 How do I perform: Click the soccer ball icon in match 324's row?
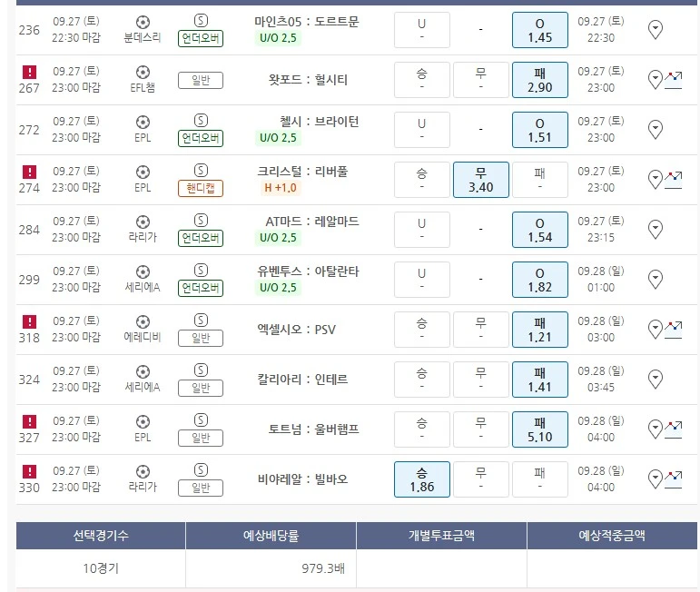pyautogui.click(x=143, y=371)
